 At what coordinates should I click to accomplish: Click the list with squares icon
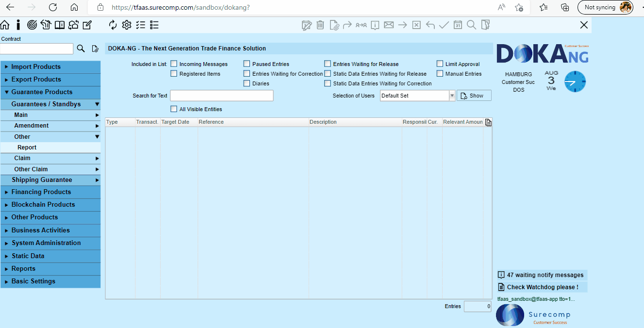[x=154, y=25]
